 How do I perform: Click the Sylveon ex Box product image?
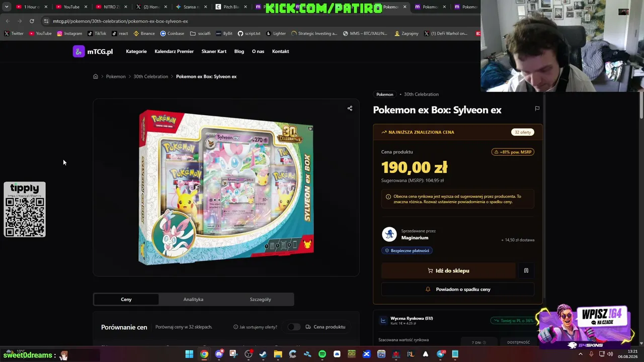pos(226,187)
